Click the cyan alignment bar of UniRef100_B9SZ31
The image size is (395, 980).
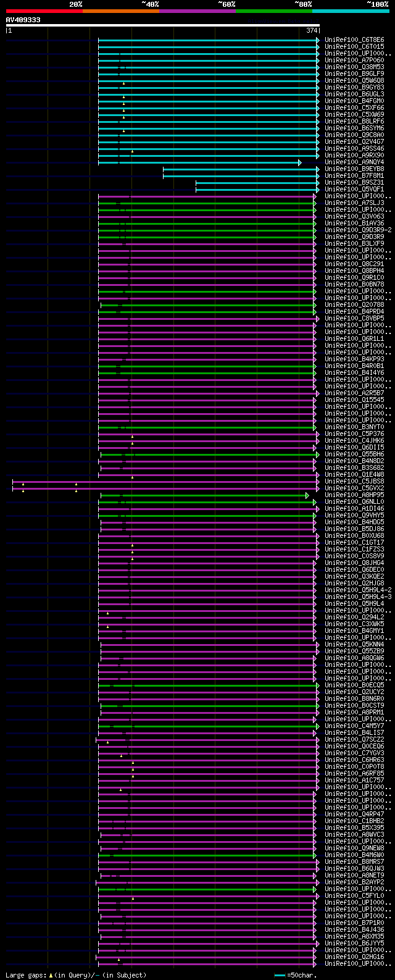(257, 183)
